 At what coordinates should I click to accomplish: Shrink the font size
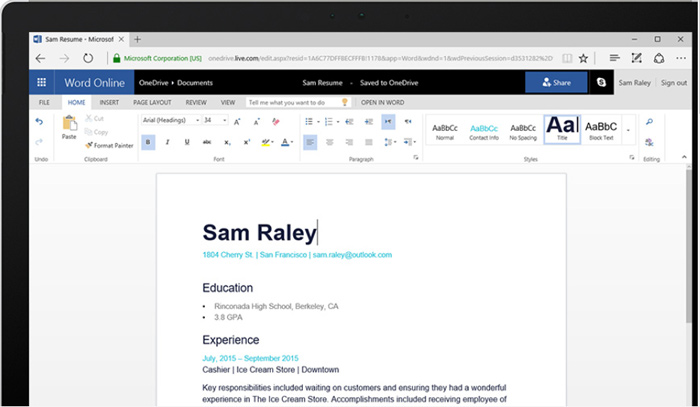(256, 121)
